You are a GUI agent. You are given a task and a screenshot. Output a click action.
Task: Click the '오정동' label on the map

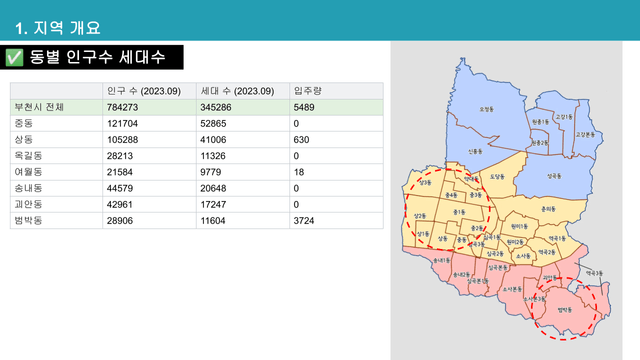coord(487,109)
